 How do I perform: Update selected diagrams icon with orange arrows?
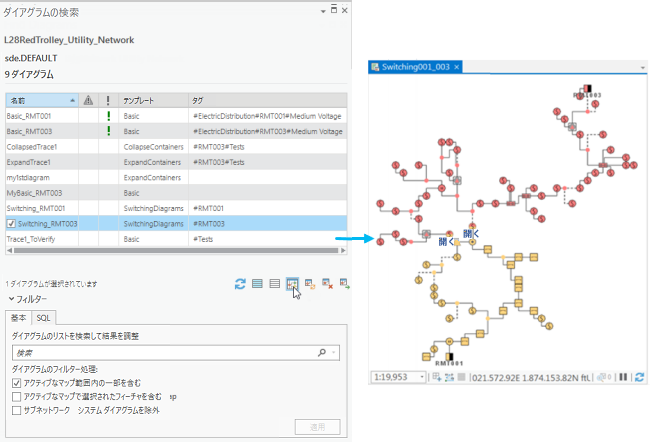coord(310,284)
